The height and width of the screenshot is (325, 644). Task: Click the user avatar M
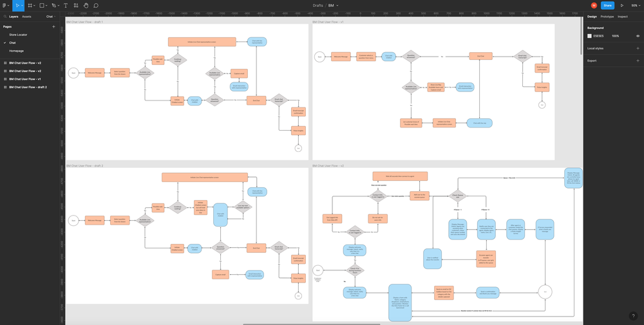point(594,6)
